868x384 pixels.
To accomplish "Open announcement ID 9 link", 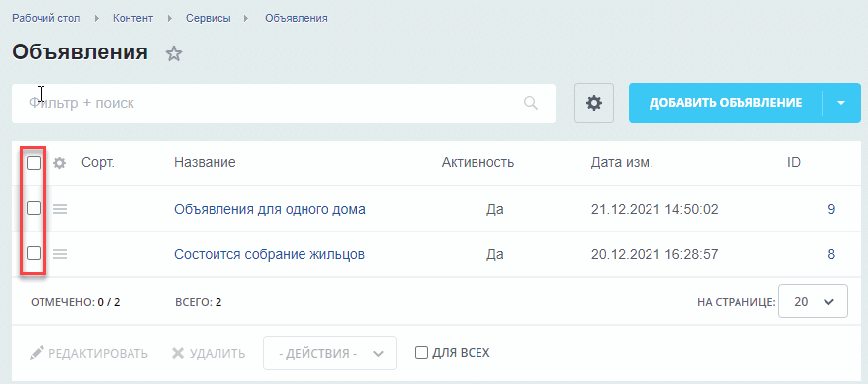I will [830, 210].
